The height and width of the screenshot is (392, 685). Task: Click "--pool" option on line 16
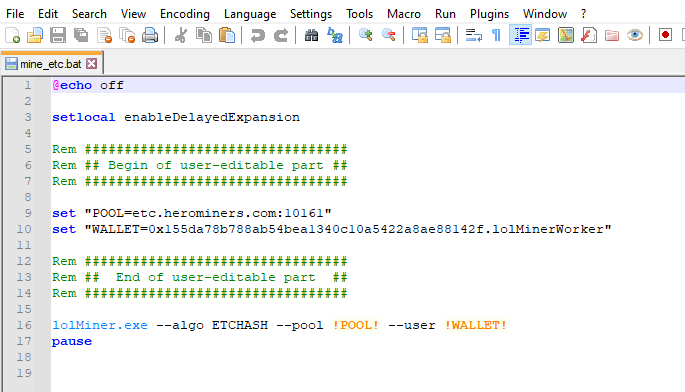click(300, 325)
